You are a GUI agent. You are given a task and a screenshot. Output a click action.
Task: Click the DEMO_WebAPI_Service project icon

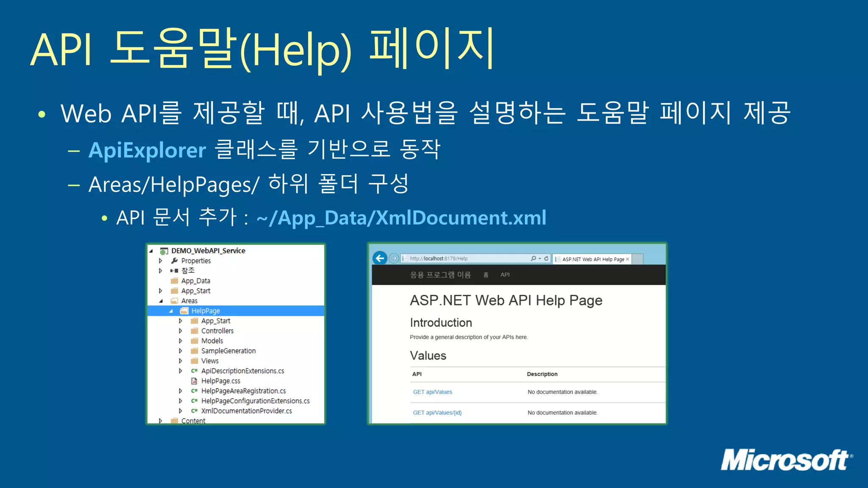tap(164, 251)
